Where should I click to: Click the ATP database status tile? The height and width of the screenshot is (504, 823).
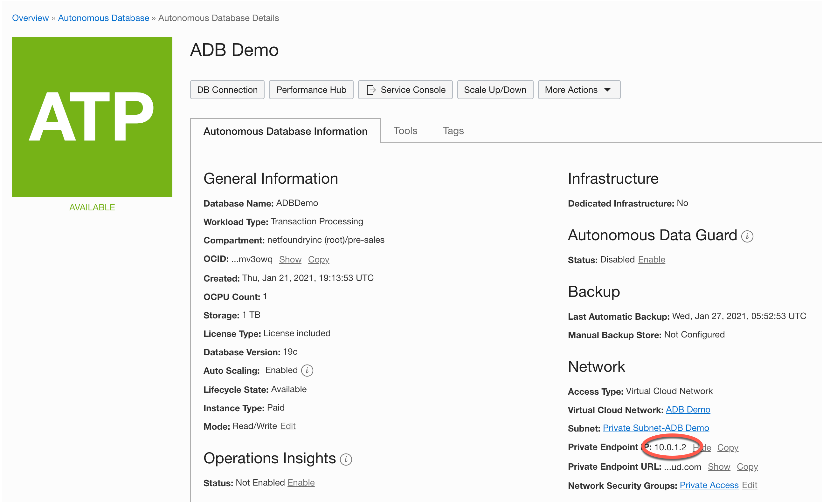[x=92, y=117]
